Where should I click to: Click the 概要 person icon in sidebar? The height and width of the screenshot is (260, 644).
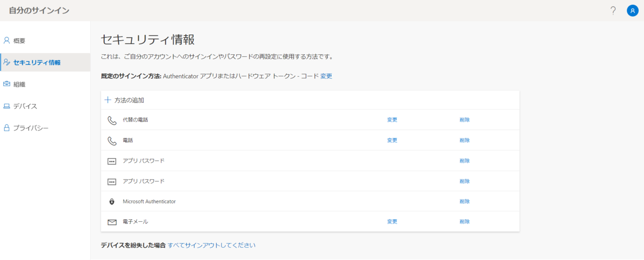tap(6, 40)
